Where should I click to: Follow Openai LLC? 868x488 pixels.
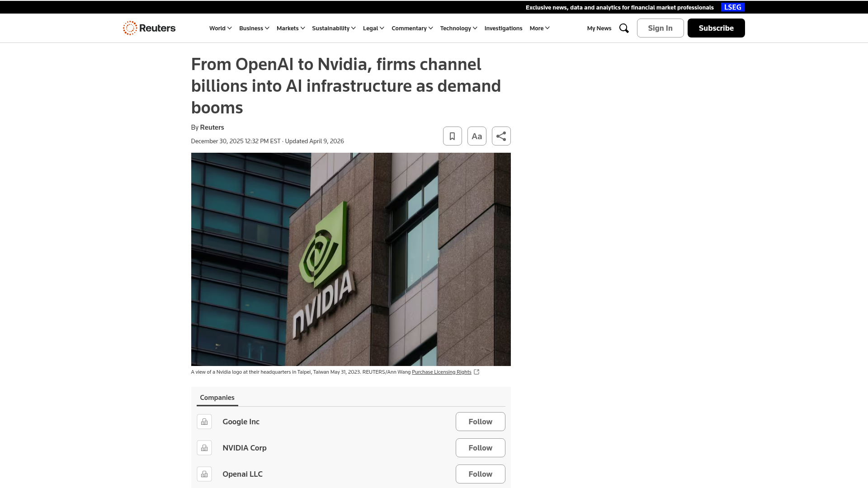coord(480,474)
